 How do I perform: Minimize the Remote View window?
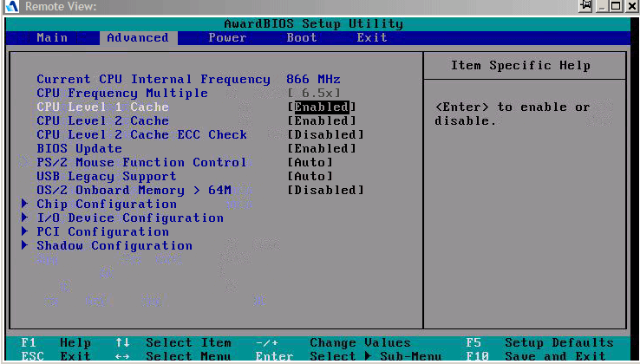(602, 6)
